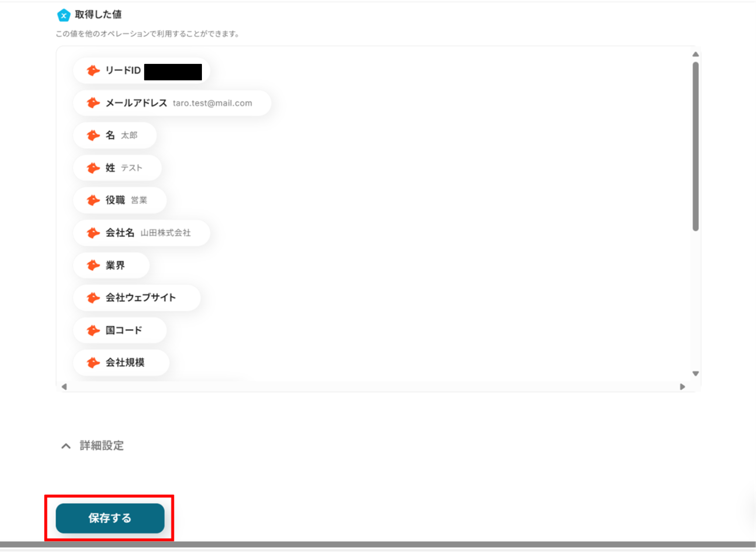Collapse the 詳細設定 section chevron
The image size is (756, 552).
point(66,446)
